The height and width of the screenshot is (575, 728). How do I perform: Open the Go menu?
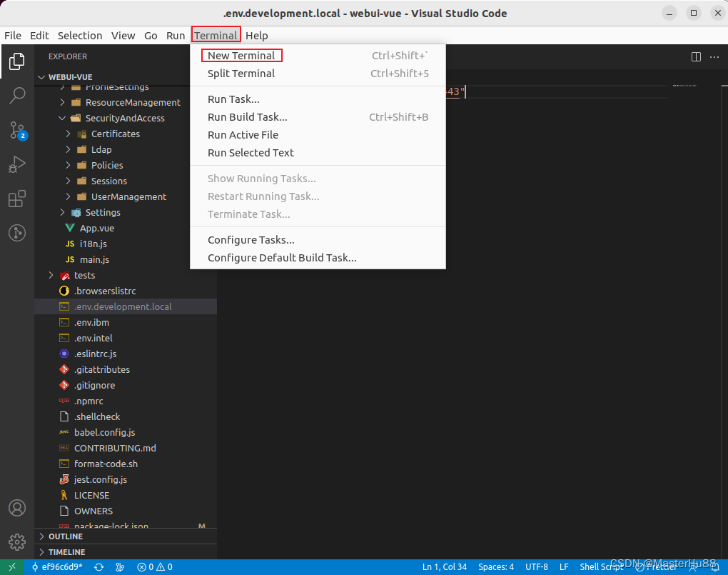[151, 35]
